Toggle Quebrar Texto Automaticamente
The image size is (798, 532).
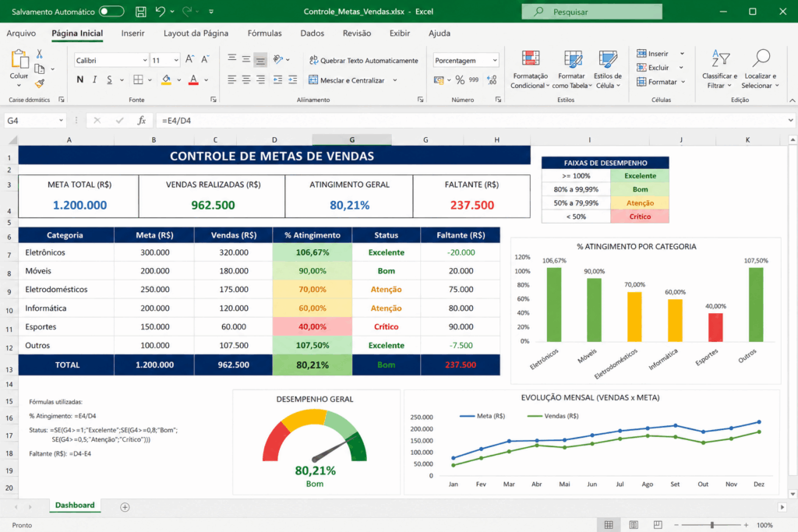click(x=363, y=60)
